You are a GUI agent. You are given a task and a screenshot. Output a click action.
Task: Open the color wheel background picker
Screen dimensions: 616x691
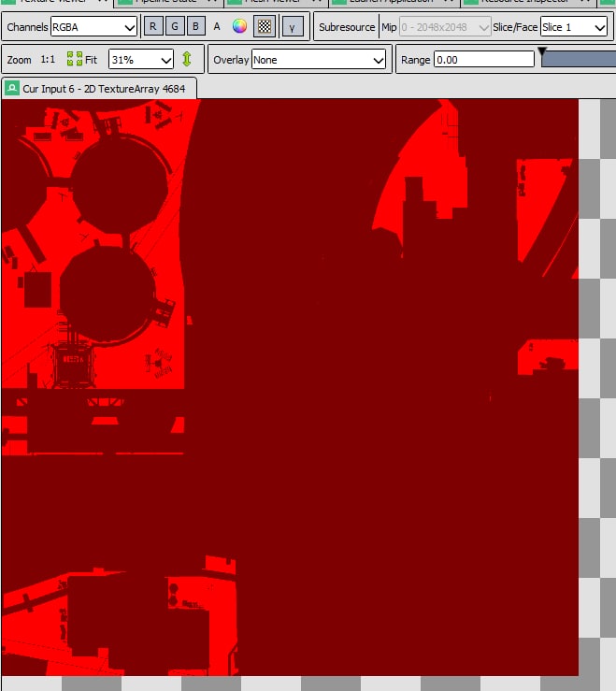pos(239,26)
